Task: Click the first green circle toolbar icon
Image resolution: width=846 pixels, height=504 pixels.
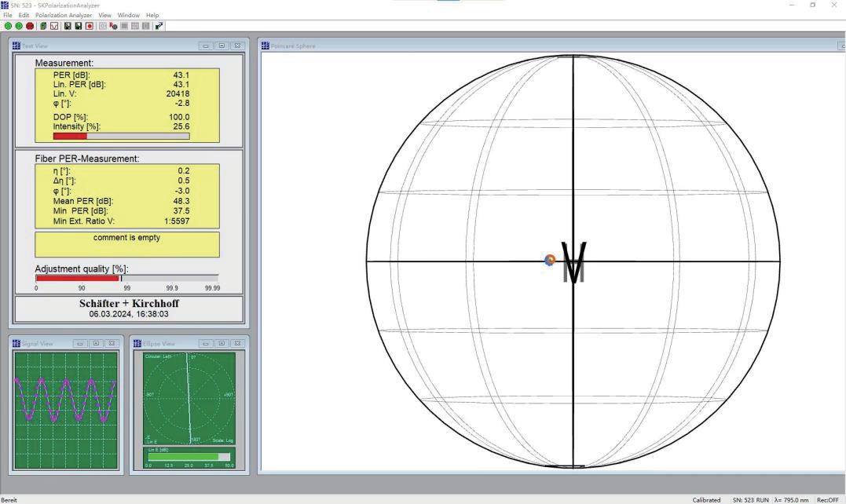Action: (8, 26)
